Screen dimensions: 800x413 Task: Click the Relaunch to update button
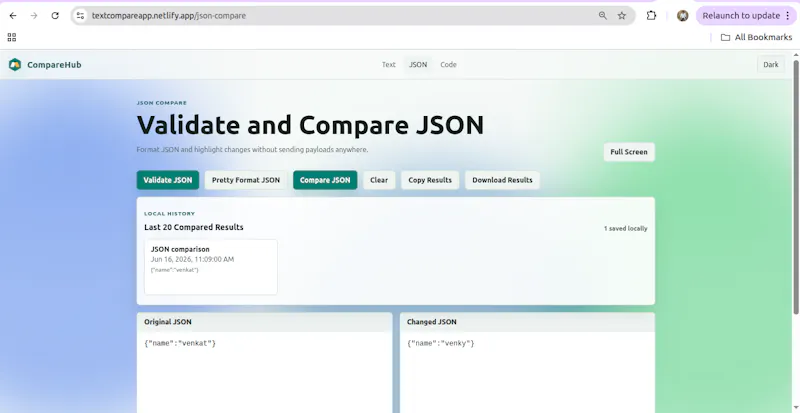click(x=741, y=15)
